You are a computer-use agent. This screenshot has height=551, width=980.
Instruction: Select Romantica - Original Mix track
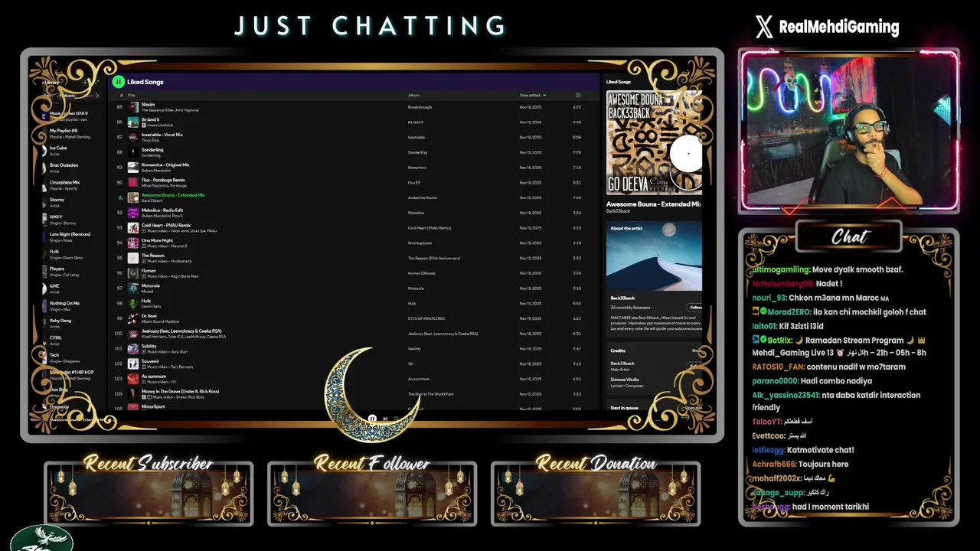165,165
